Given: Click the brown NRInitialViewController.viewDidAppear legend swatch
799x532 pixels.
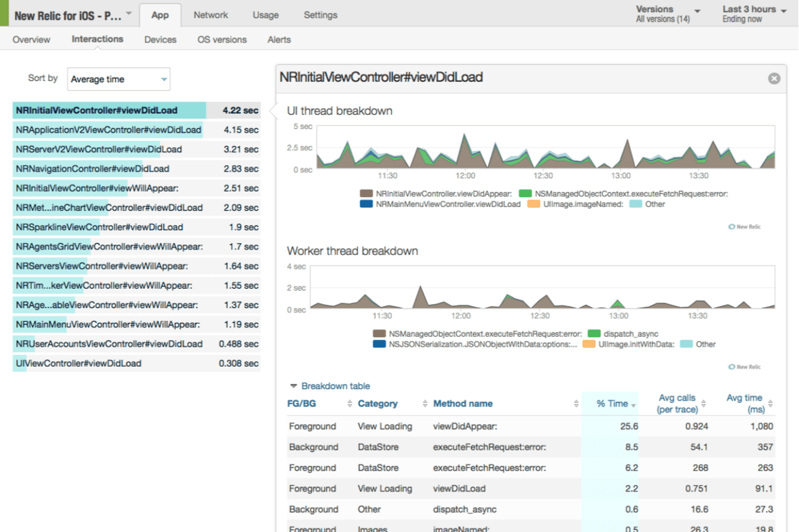Looking at the screenshot, I should (x=366, y=194).
